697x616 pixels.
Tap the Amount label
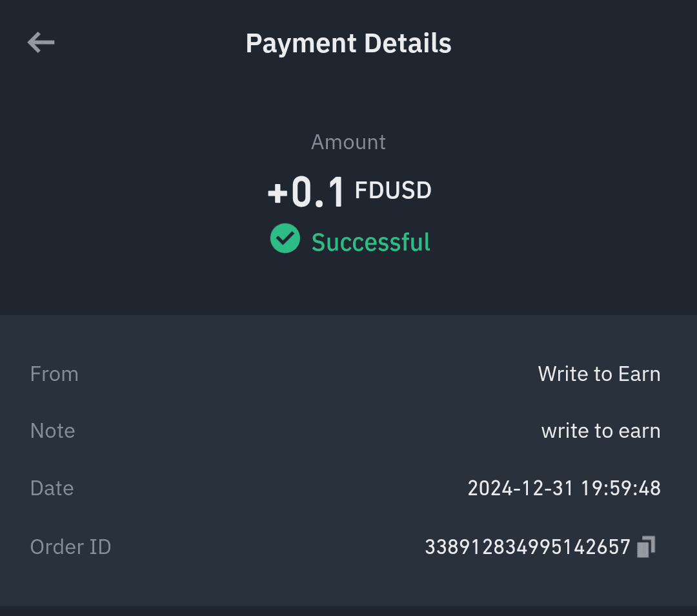point(348,142)
